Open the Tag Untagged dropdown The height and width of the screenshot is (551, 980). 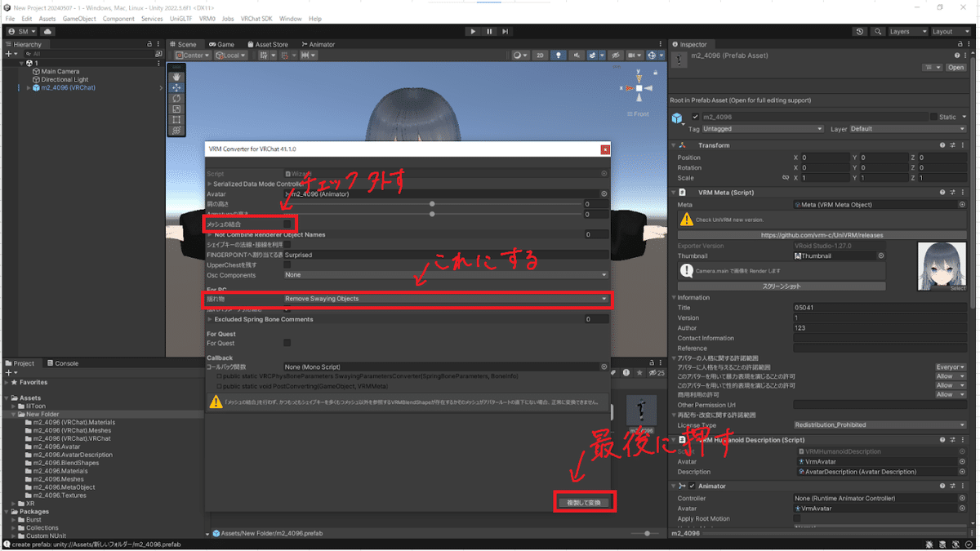pyautogui.click(x=763, y=129)
